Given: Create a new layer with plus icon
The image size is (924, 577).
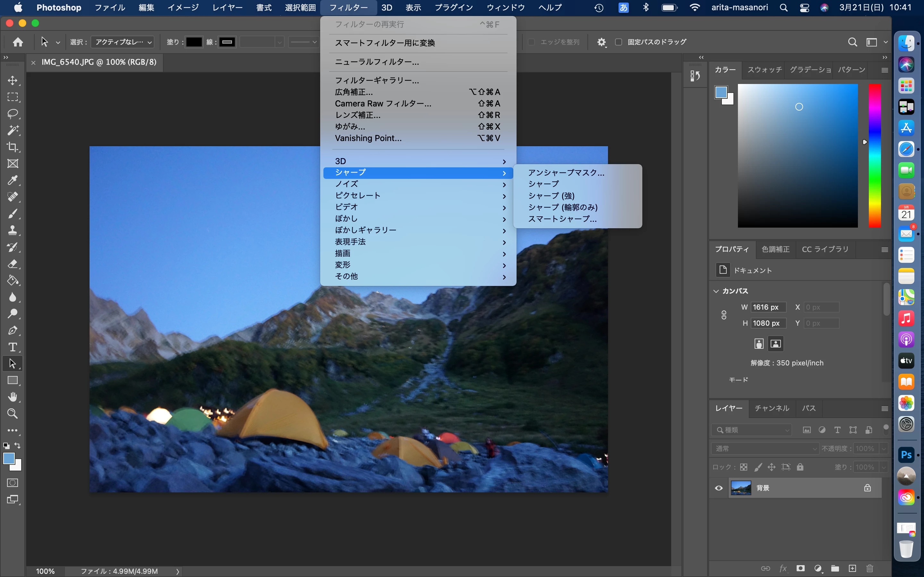Looking at the screenshot, I should coord(852,568).
